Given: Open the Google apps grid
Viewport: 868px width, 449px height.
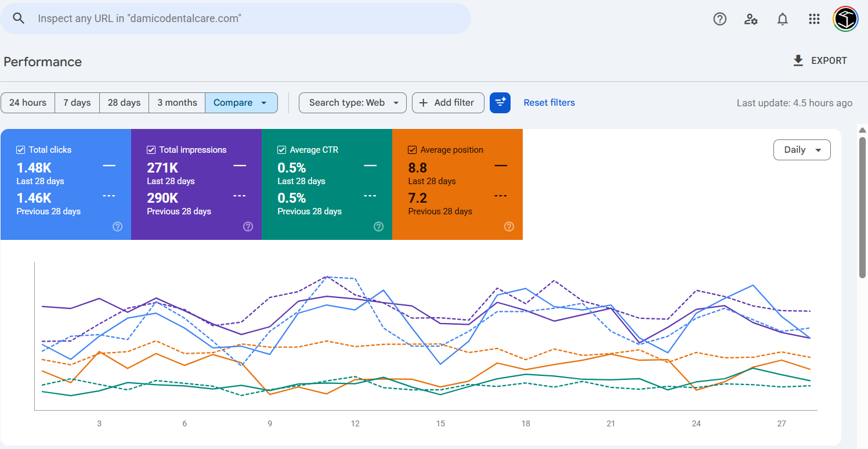Looking at the screenshot, I should click(814, 19).
